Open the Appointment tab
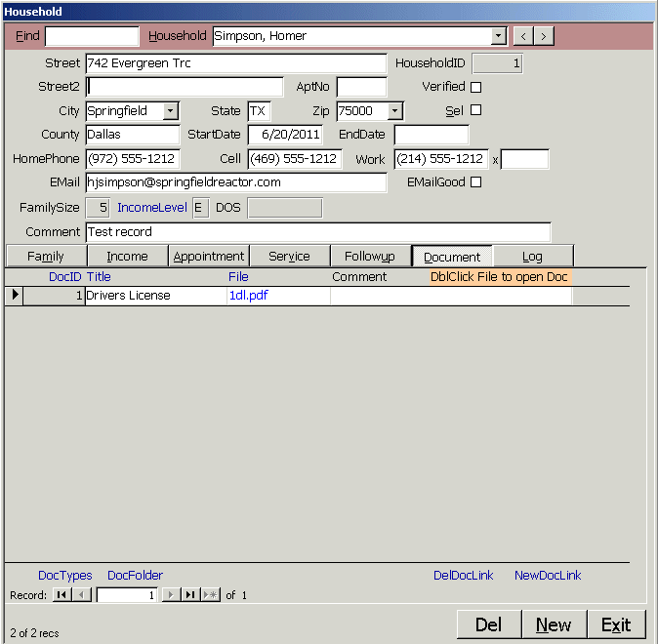Viewport: 658px width, 644px height. (x=208, y=257)
